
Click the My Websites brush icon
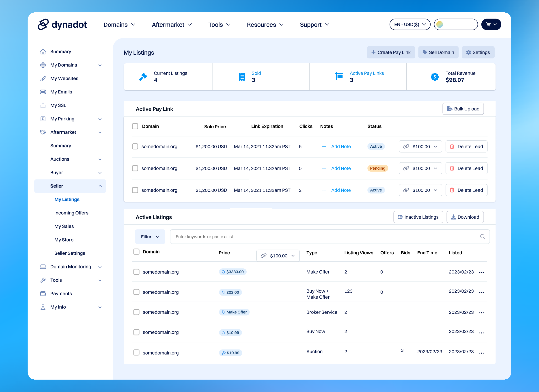[43, 78]
